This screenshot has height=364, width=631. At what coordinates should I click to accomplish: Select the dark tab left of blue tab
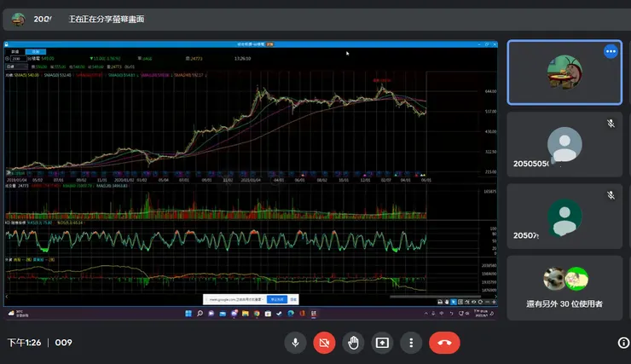pos(14,51)
